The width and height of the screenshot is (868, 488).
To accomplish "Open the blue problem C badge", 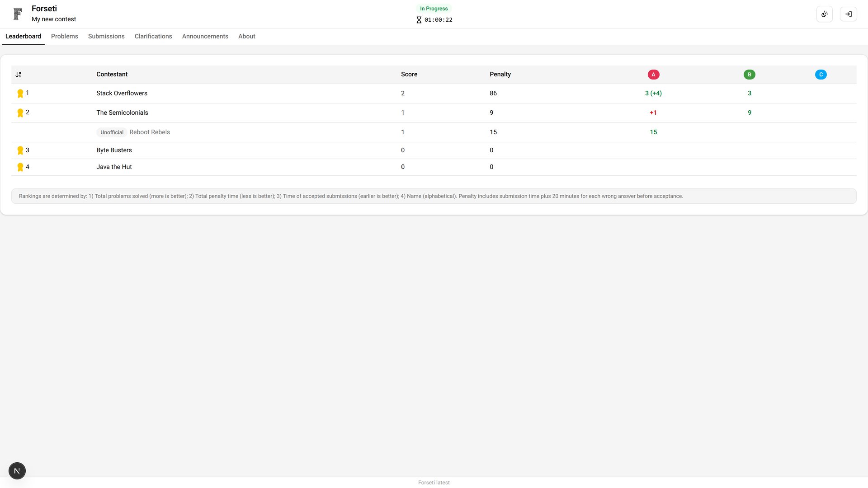I will [821, 74].
